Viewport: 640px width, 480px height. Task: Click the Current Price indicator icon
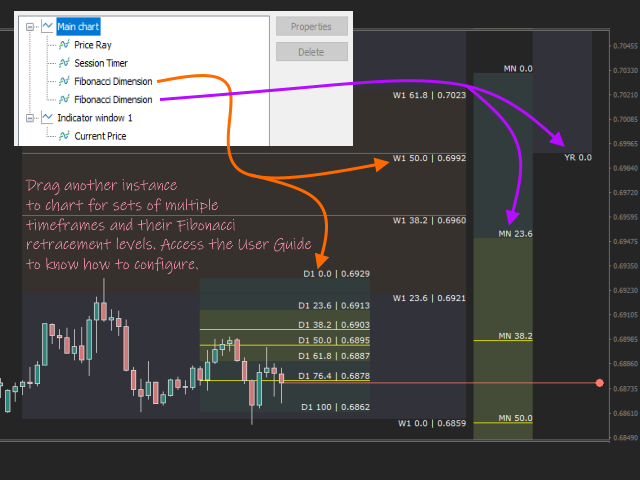tap(64, 136)
